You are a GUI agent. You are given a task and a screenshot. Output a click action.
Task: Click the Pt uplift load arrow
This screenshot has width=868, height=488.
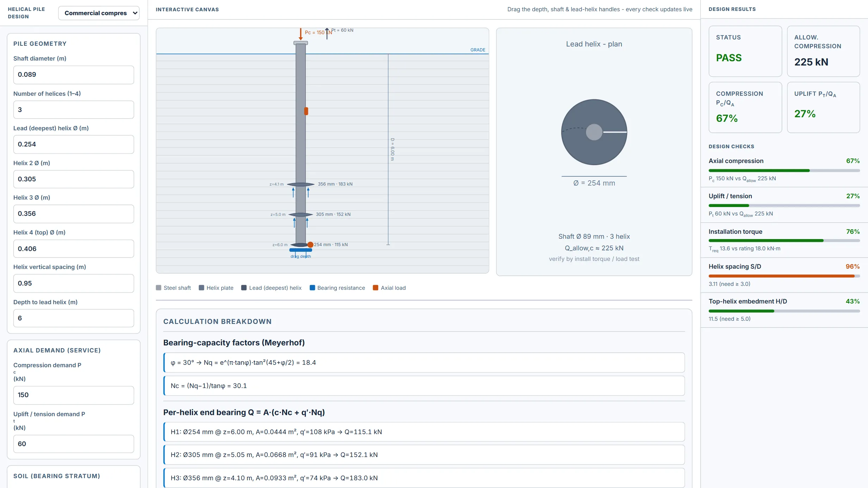pyautogui.click(x=327, y=34)
